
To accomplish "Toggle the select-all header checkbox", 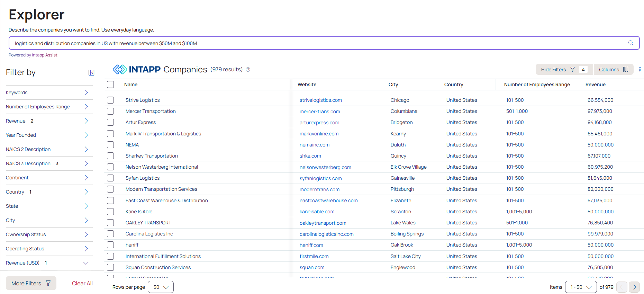I will [x=110, y=84].
